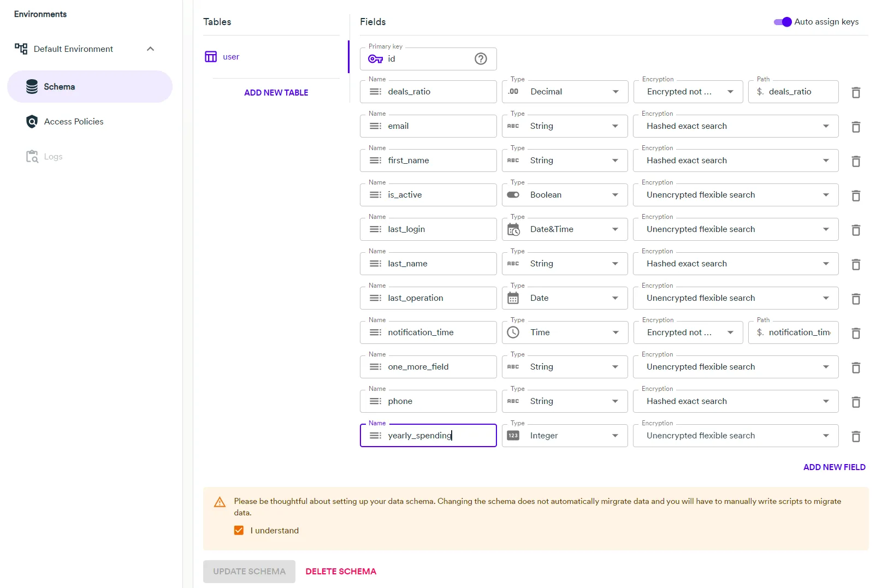The height and width of the screenshot is (588, 876).
Task: Click trash icon for notification_time row
Action: tap(856, 334)
